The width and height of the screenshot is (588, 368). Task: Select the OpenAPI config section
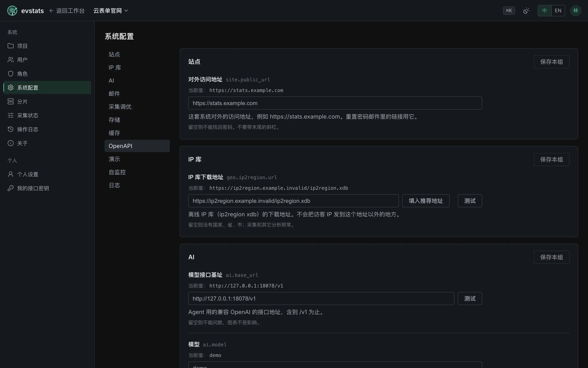[137, 146]
